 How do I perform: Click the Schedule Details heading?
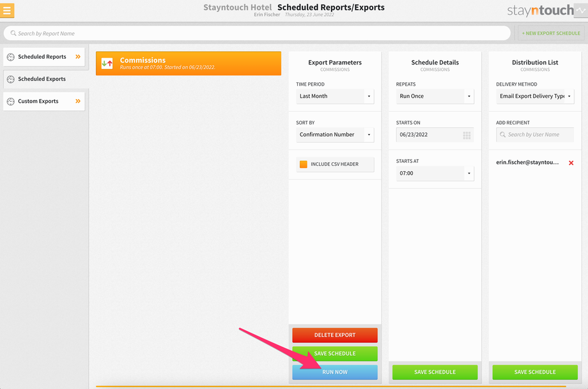(435, 62)
